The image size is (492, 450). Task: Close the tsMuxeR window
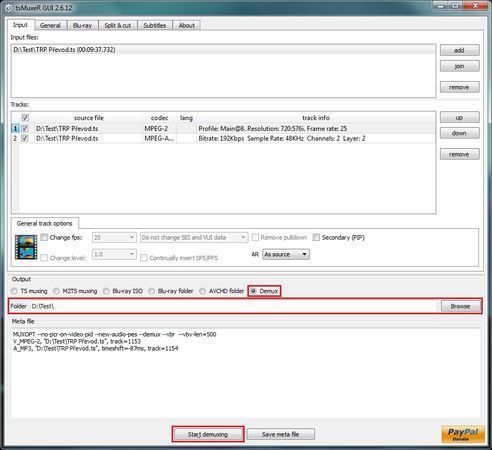(x=476, y=5)
